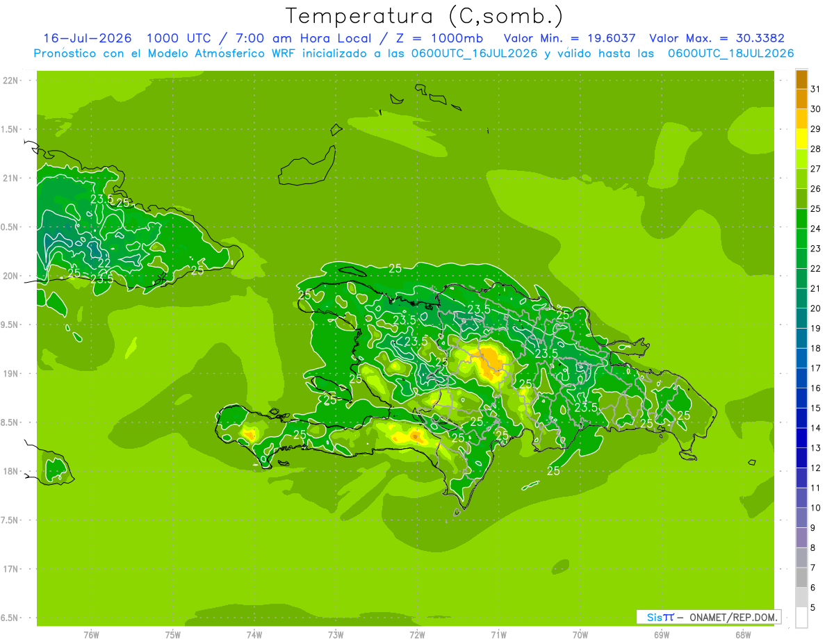Click the 16-Jul-2026 date label
Image resolution: width=834 pixels, height=644 pixels.
87,38
